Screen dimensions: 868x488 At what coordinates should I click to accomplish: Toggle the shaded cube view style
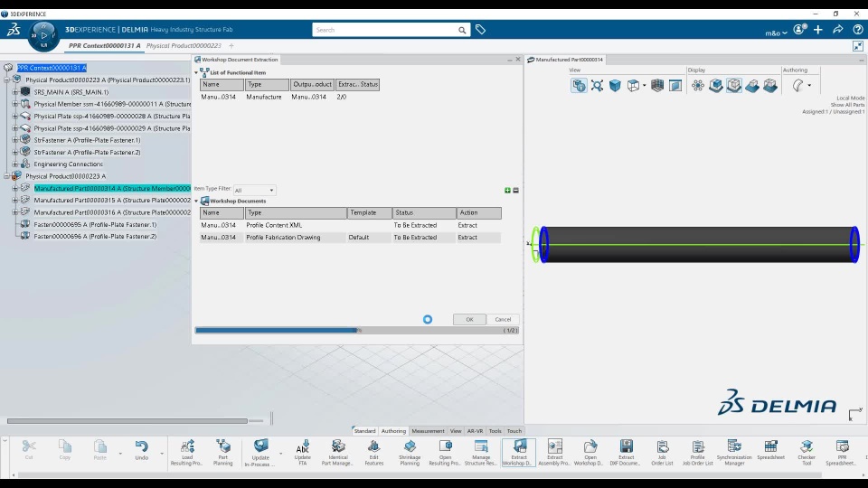[615, 85]
